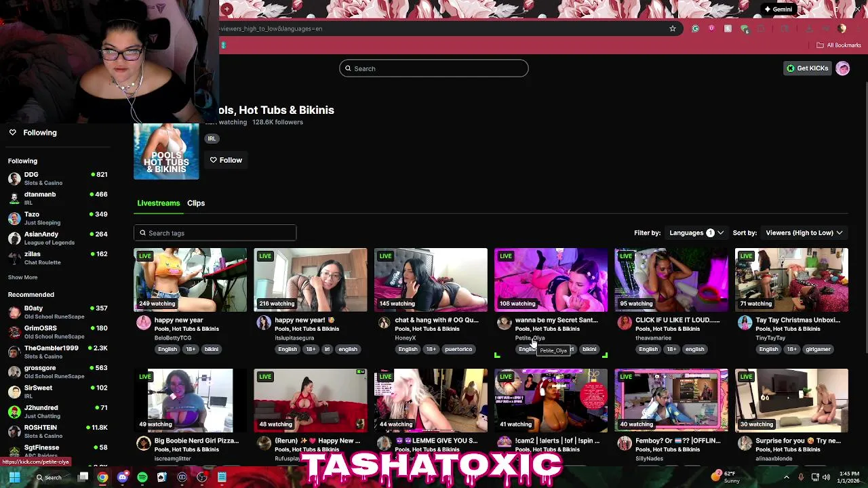This screenshot has width=868, height=488.
Task: Open the Grammarly extension icon
Action: (695, 28)
